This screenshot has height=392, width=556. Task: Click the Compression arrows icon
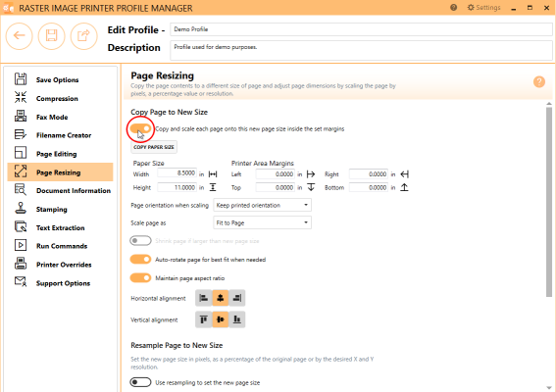[x=21, y=97]
